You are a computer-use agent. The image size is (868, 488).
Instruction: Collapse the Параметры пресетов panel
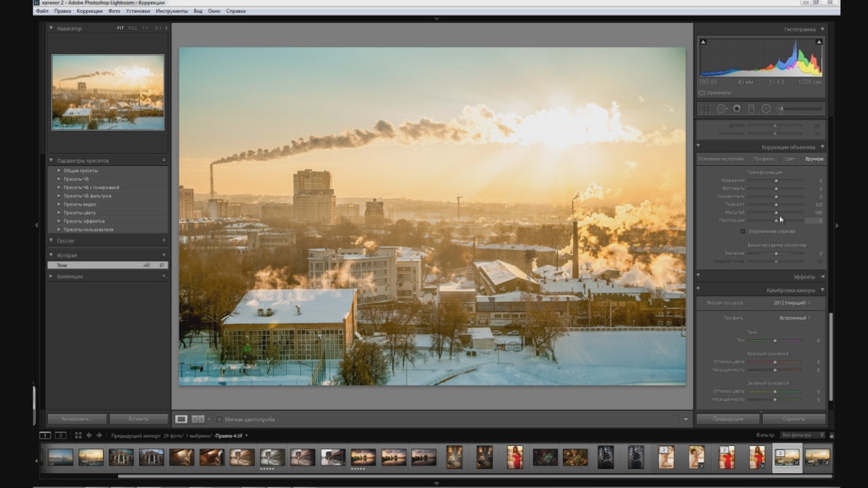pos(51,161)
